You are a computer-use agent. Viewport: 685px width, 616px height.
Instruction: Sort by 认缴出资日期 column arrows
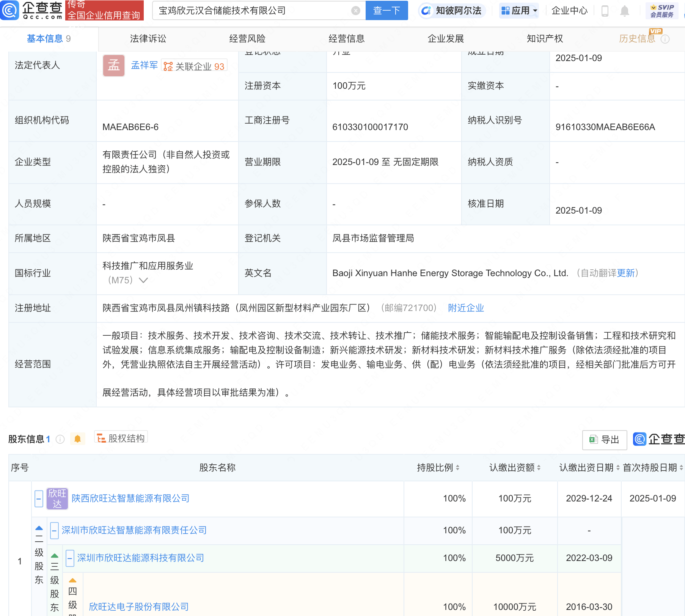click(x=618, y=468)
